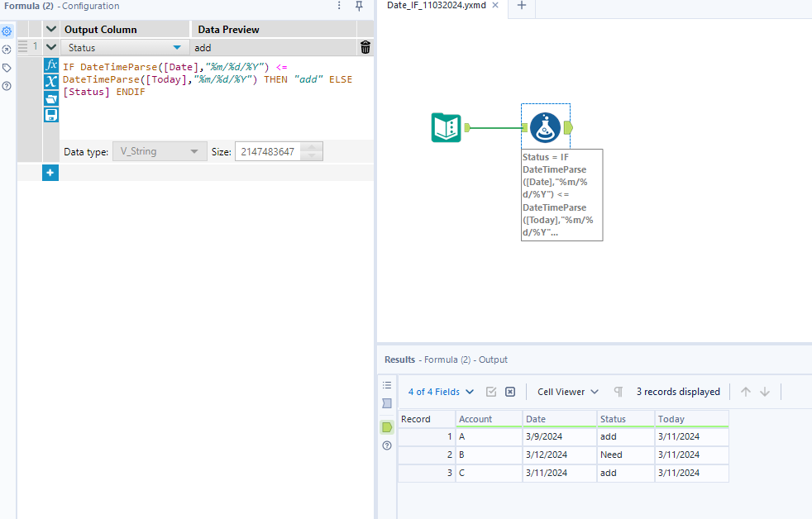Select the Date cell 3/9/2024
The image size is (812, 519).
[559, 436]
